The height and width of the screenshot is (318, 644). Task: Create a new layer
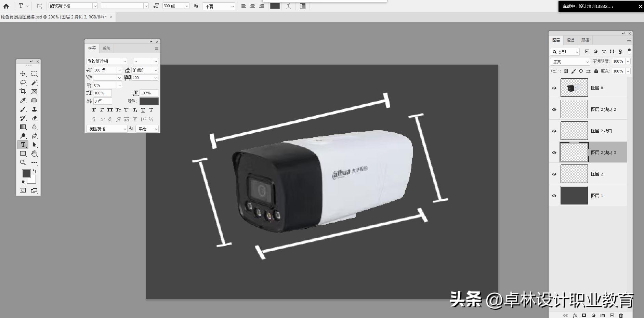(612, 316)
